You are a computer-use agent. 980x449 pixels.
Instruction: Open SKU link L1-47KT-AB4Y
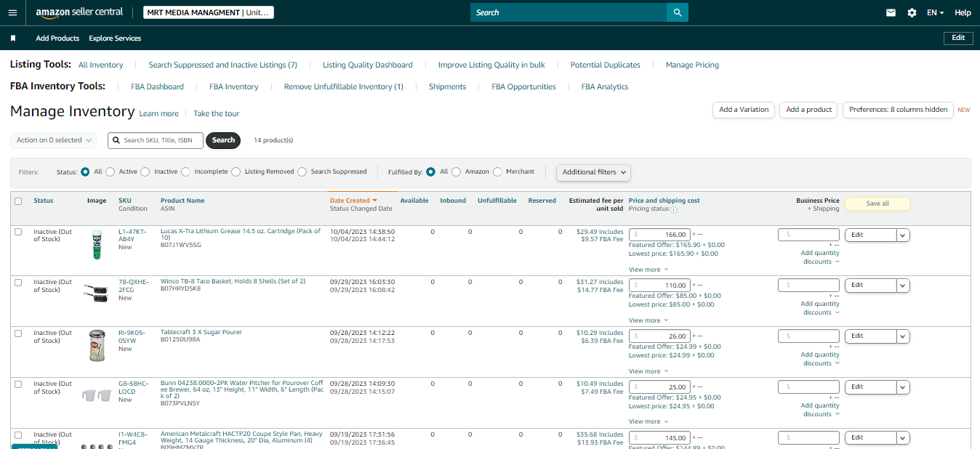[133, 235]
